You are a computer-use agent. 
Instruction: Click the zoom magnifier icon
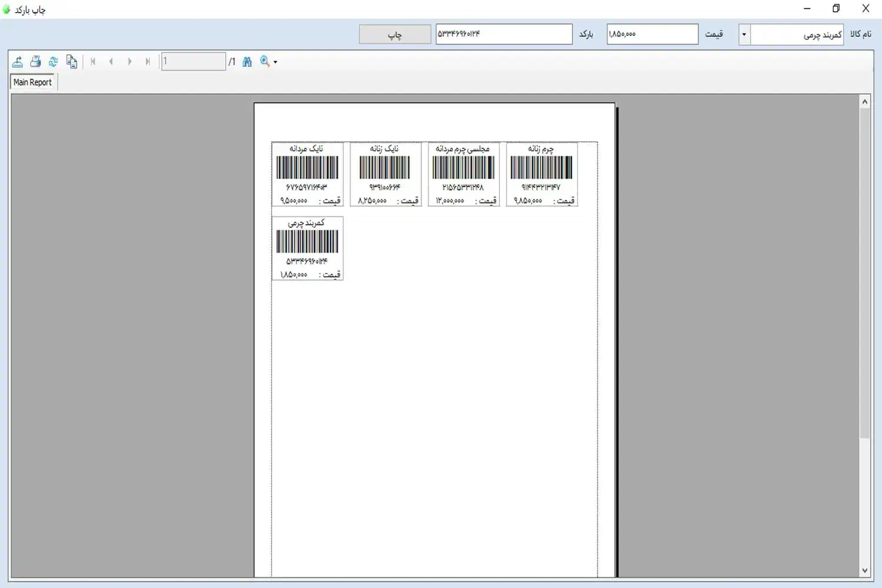265,62
